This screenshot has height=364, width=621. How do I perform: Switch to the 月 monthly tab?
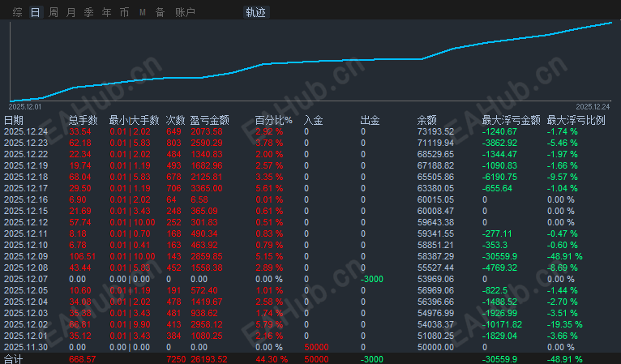[x=71, y=12]
